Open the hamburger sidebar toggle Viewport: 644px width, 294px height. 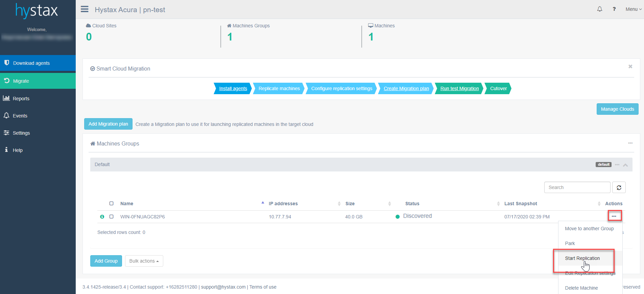coord(85,9)
